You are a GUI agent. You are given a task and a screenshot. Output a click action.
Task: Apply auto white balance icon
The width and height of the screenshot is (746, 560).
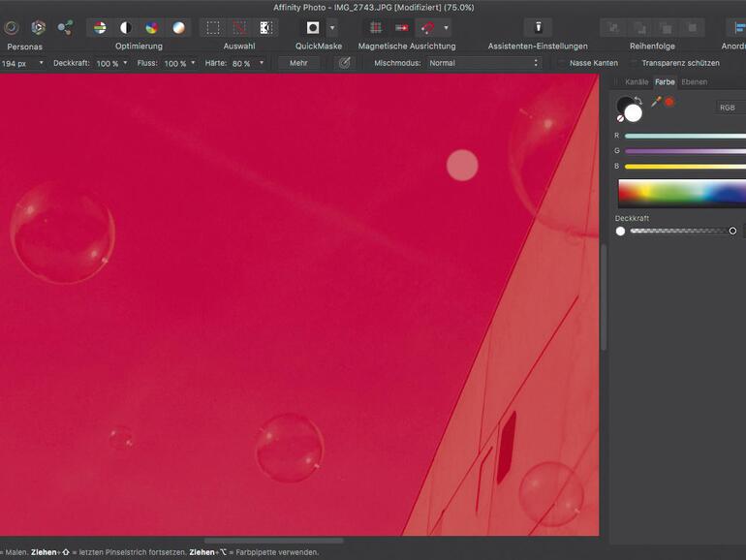(178, 27)
